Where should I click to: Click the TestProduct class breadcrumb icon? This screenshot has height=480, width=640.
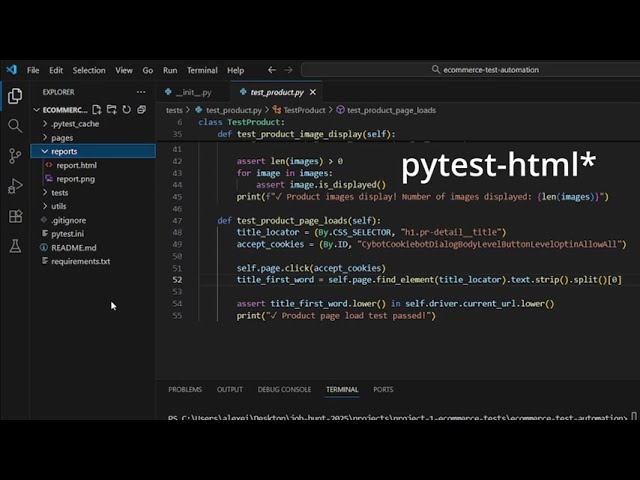277,110
